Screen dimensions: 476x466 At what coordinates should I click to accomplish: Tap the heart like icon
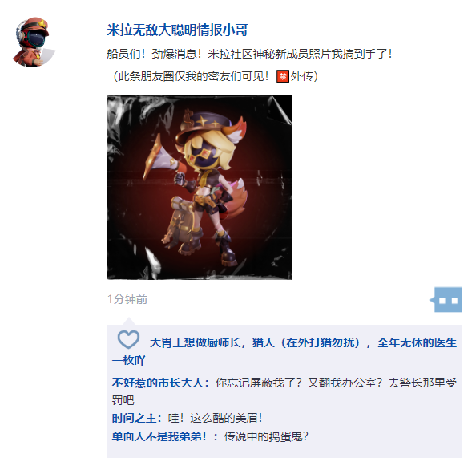[128, 339]
